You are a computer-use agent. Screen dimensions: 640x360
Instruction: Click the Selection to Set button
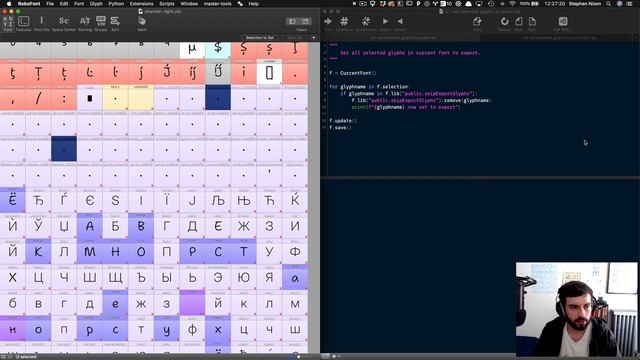[260, 38]
